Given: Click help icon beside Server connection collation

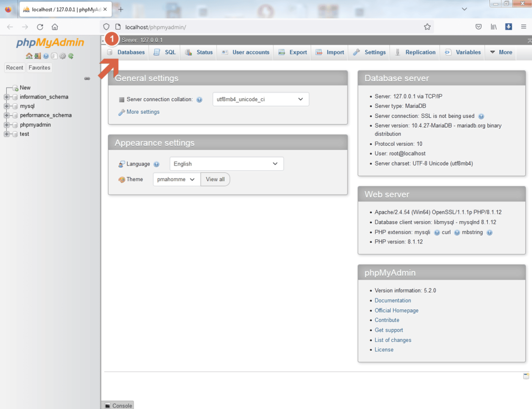Looking at the screenshot, I should [199, 100].
